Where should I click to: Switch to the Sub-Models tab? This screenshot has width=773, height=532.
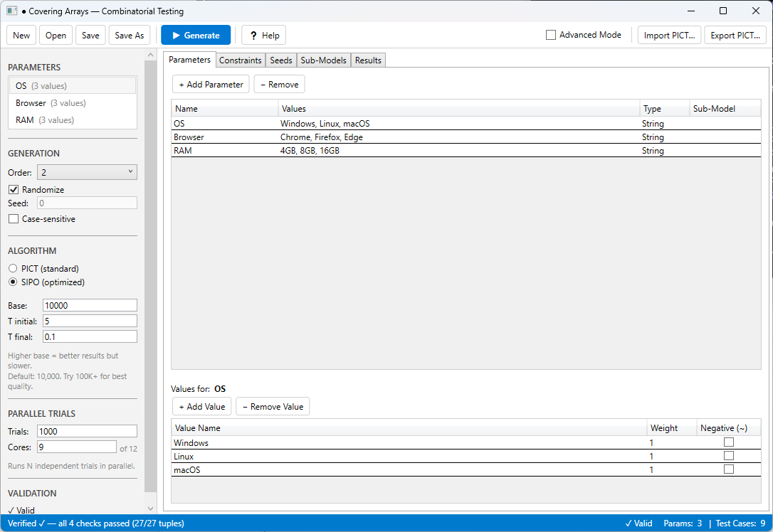[323, 60]
